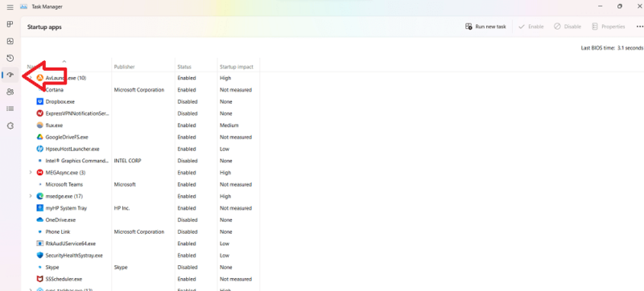Click Disabled status in Dropbox.exe row

pos(188,101)
